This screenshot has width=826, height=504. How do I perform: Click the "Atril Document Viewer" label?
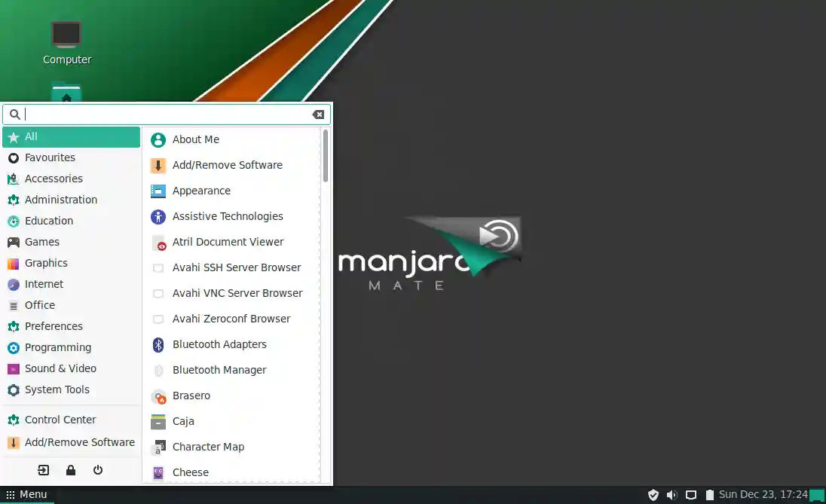click(228, 243)
